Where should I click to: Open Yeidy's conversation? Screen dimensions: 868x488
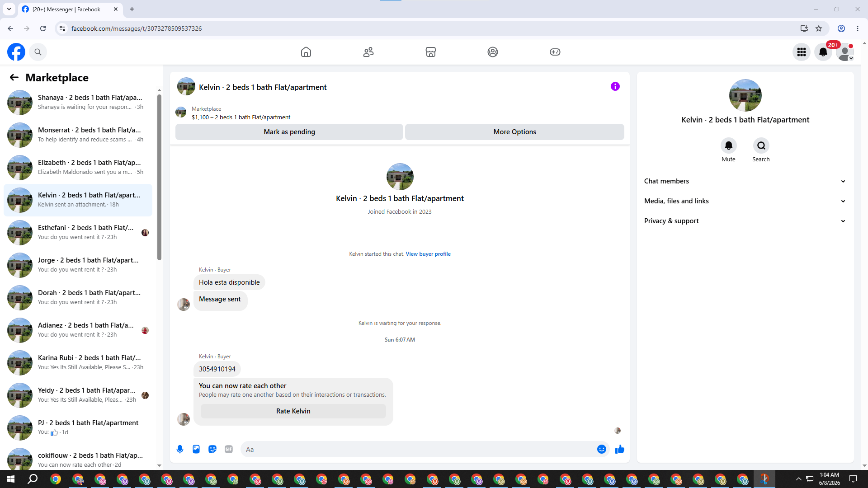[x=78, y=395]
